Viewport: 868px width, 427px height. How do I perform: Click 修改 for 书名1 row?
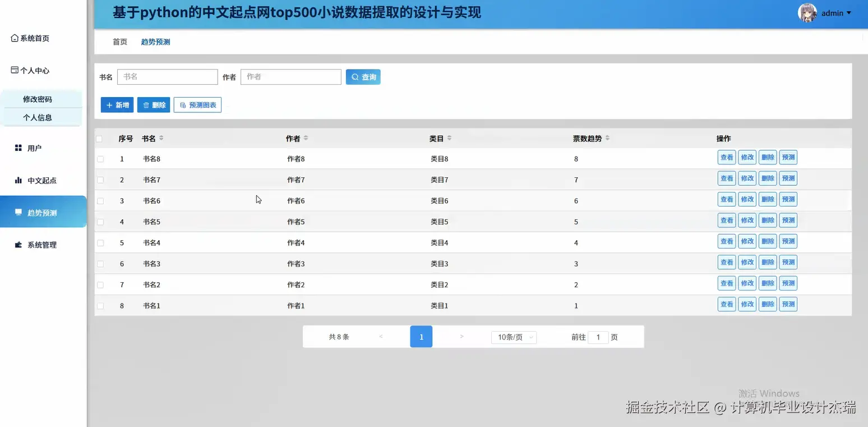pos(747,304)
